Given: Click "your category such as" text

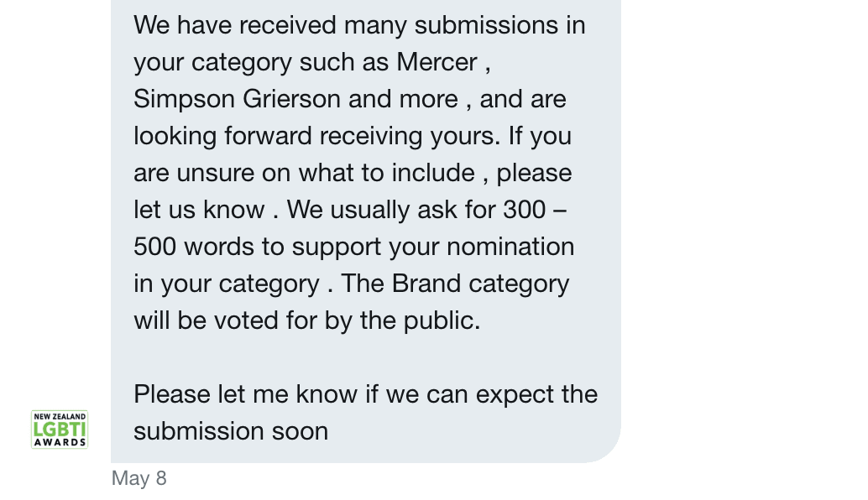Looking at the screenshot, I should [x=262, y=62].
